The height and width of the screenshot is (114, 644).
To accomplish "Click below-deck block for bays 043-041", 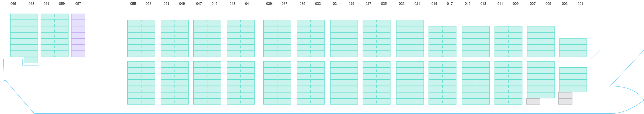I will [240, 83].
